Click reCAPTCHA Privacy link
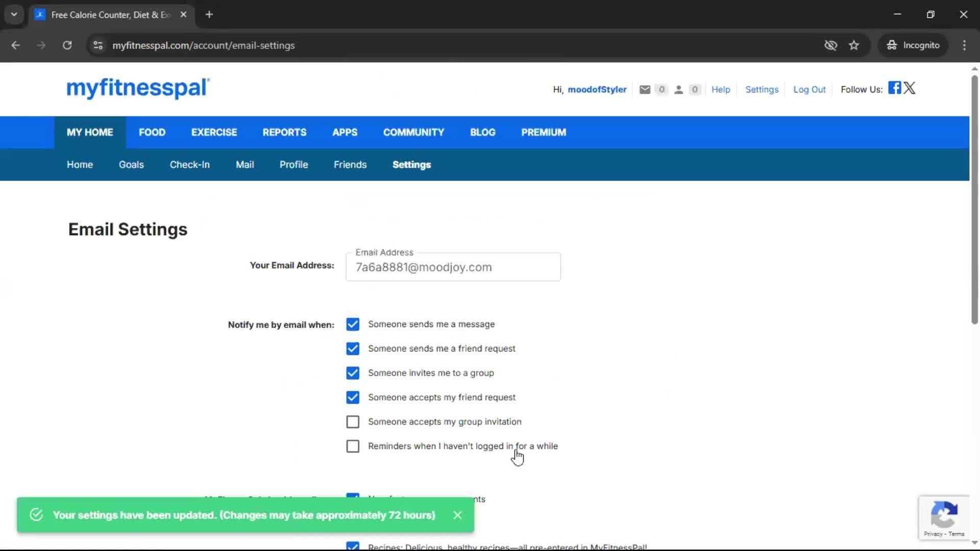Viewport: 980px width, 551px height. (933, 534)
